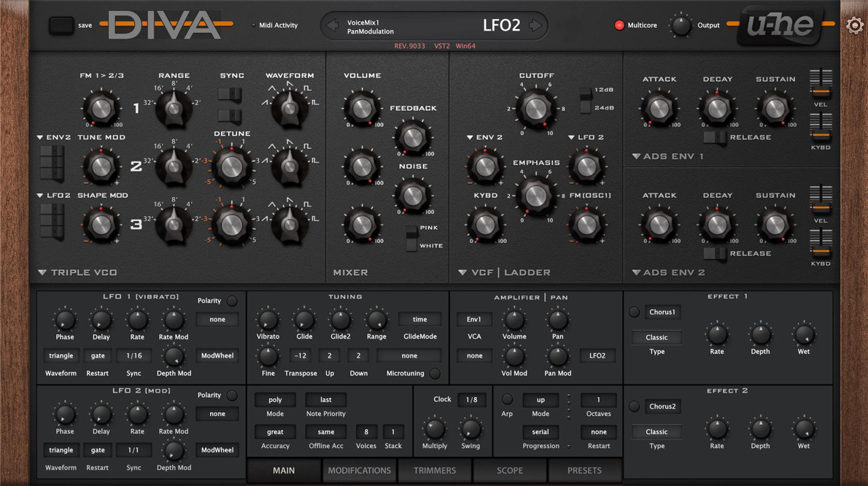
Task: Click the Voices 8 value field
Action: (366, 432)
